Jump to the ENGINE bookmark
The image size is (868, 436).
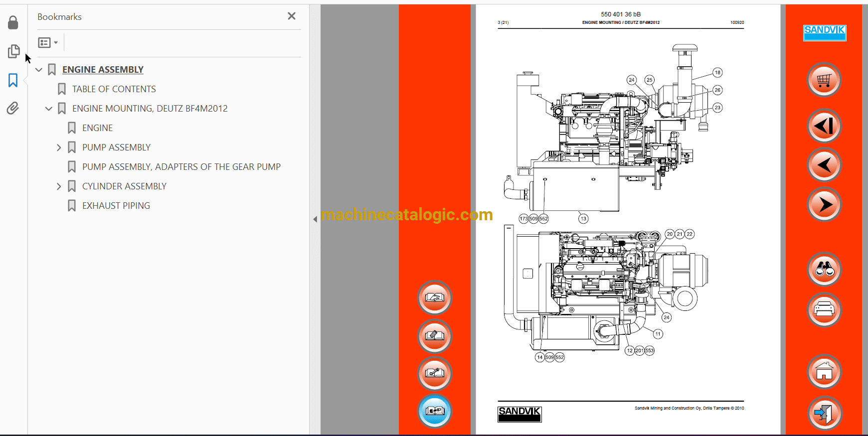pos(98,128)
